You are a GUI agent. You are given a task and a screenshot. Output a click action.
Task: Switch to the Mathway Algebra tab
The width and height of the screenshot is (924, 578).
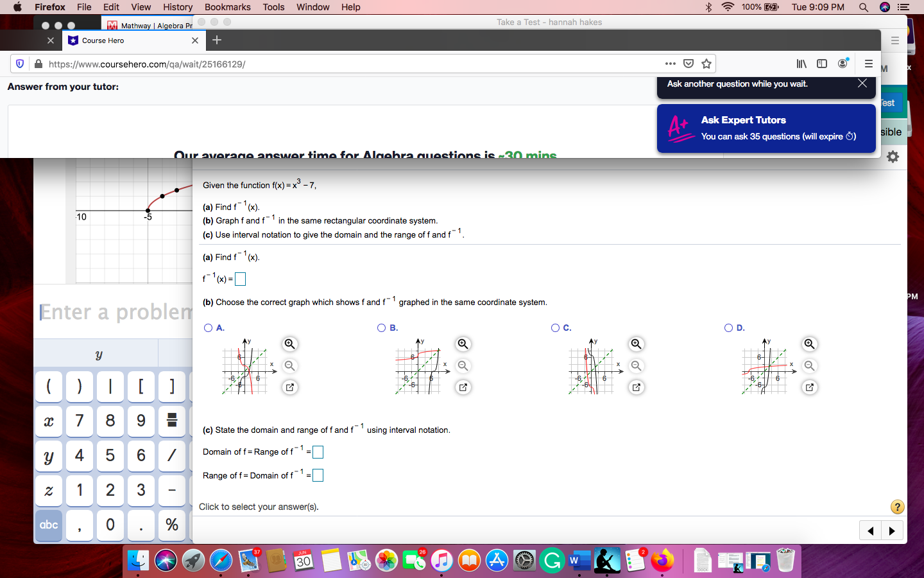(x=147, y=24)
